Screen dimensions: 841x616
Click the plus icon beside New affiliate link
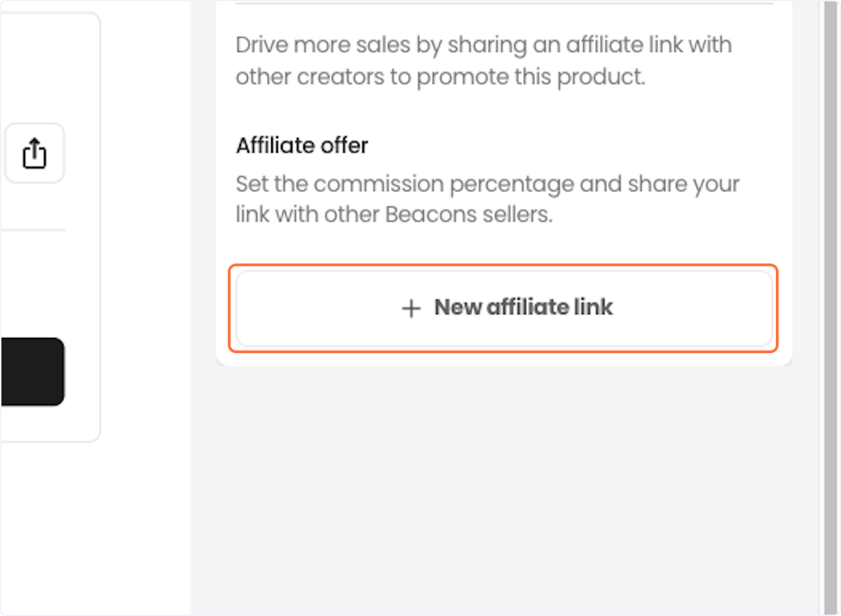[x=411, y=308]
